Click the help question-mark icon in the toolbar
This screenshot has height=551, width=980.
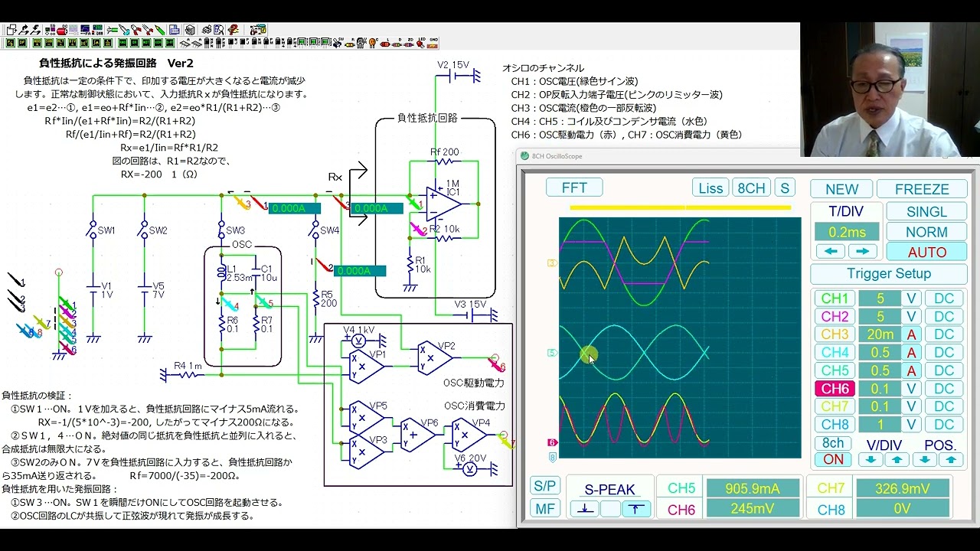[x=234, y=30]
